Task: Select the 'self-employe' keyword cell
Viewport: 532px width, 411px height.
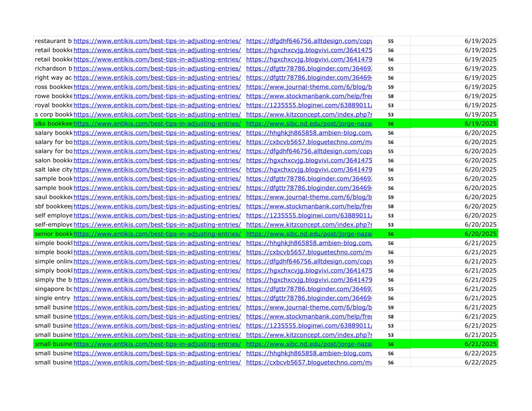Action: [x=54, y=224]
